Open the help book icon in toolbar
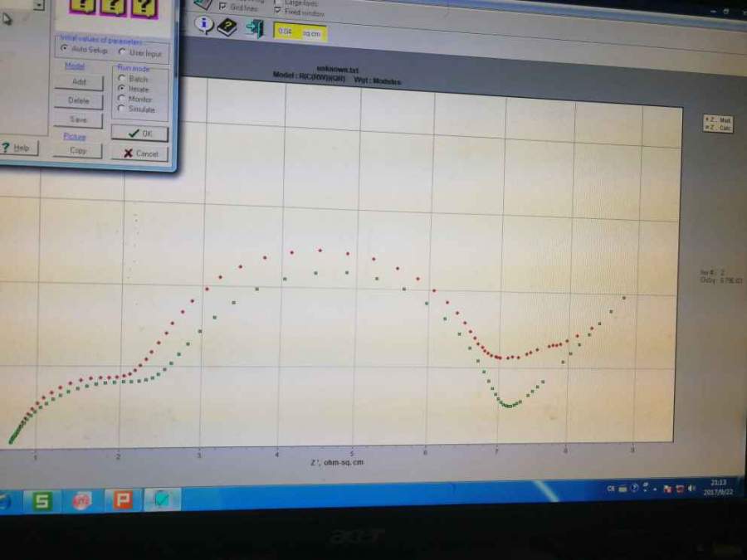Screen dimensions: 747x560 point(227,27)
